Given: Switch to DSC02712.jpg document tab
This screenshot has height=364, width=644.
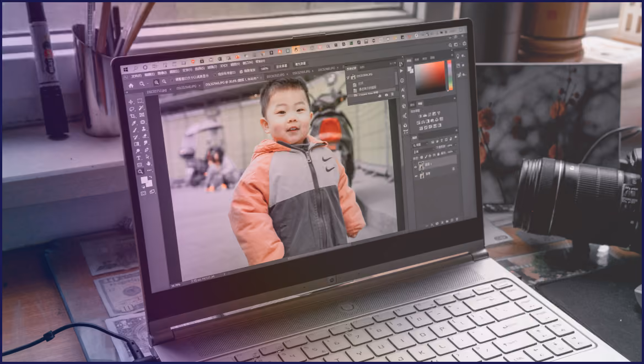Looking at the screenshot, I should (x=157, y=91).
